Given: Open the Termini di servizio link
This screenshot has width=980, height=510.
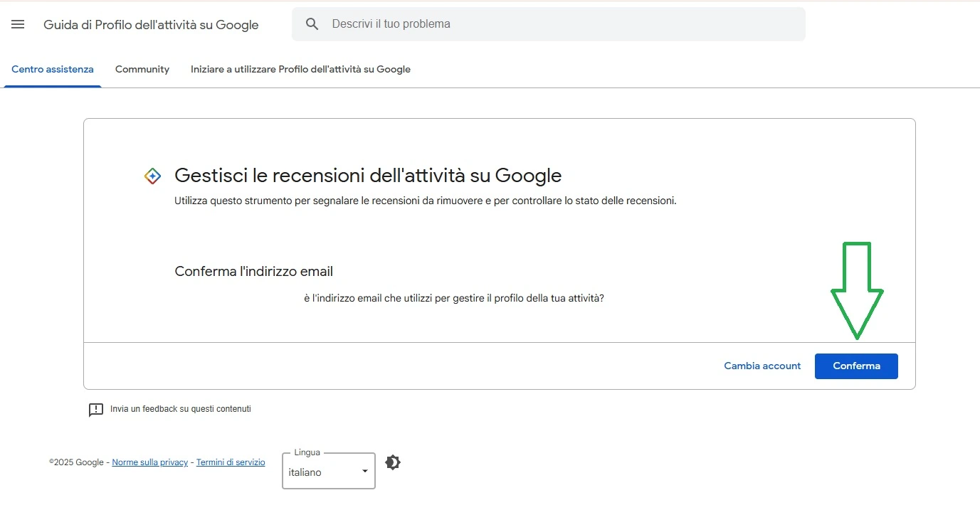Looking at the screenshot, I should 231,462.
